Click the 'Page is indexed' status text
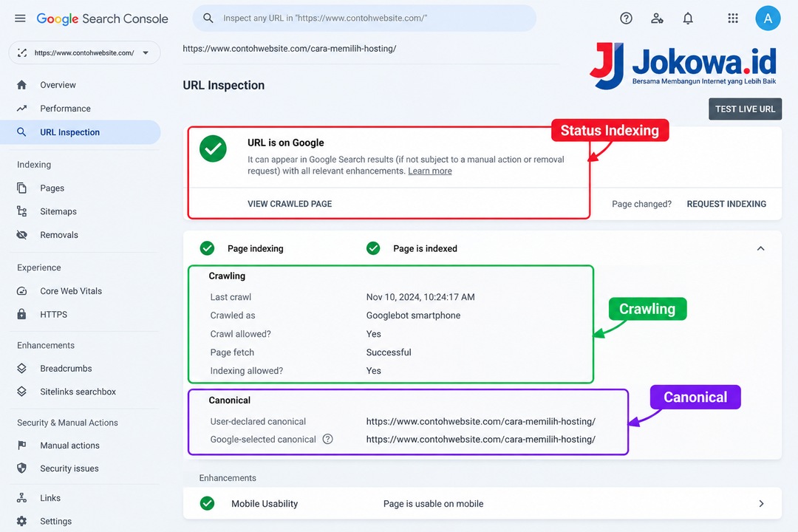This screenshot has width=798, height=532. [x=425, y=248]
